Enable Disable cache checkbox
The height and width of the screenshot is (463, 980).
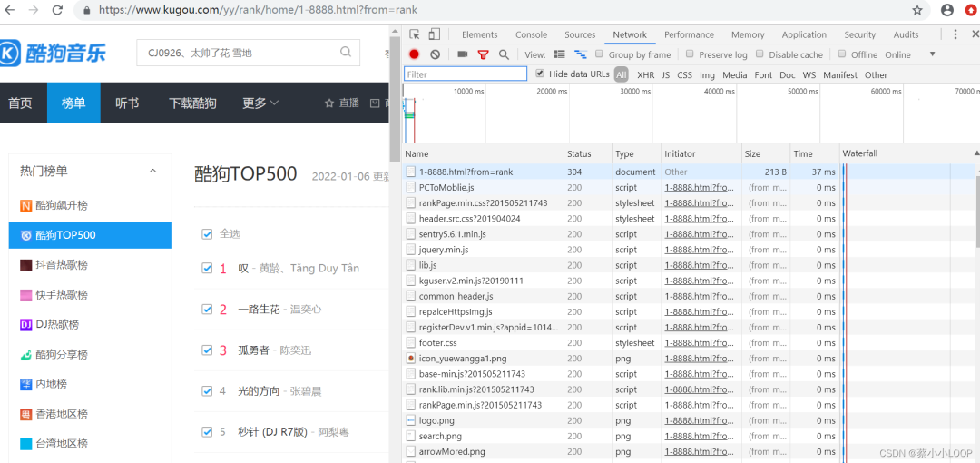[x=760, y=54]
